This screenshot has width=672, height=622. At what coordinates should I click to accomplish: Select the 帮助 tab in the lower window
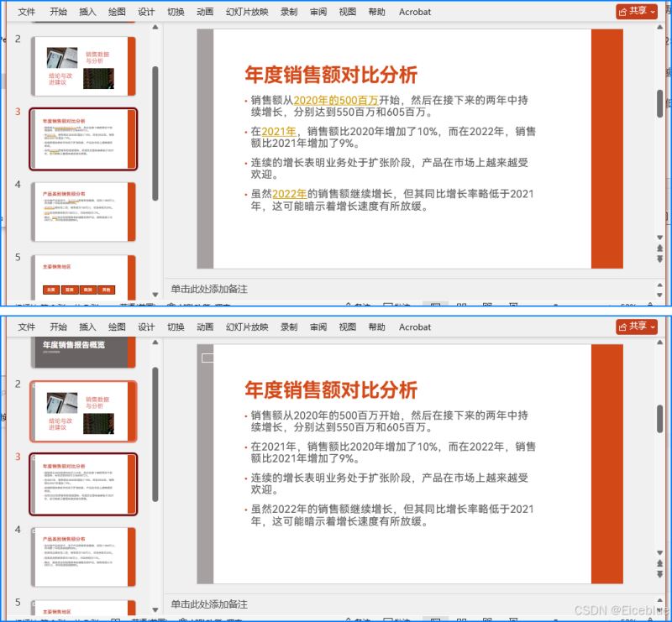coord(376,327)
